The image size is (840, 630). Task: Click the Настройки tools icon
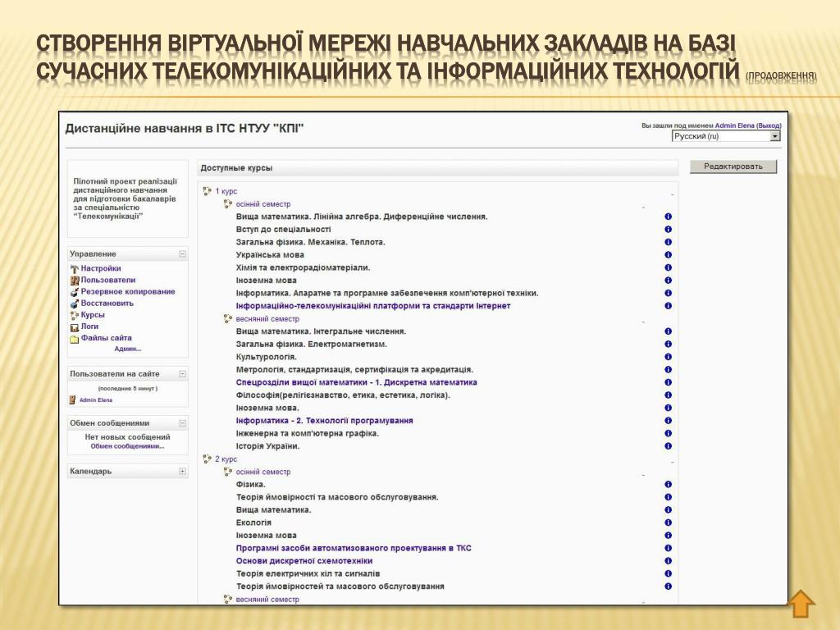point(75,269)
